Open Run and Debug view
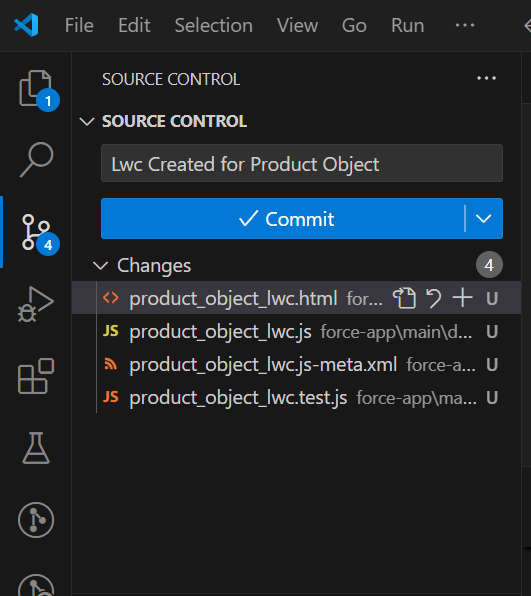Viewport: 531px width, 596px height. [36, 304]
